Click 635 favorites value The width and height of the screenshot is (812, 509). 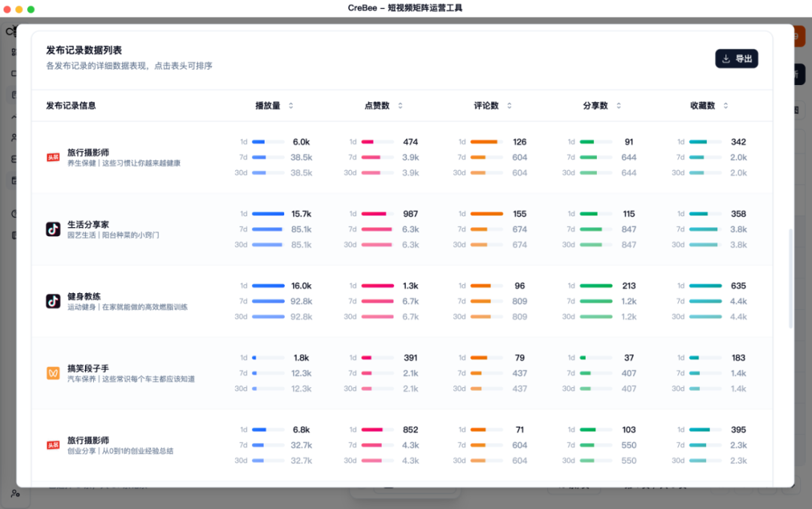[x=738, y=286]
